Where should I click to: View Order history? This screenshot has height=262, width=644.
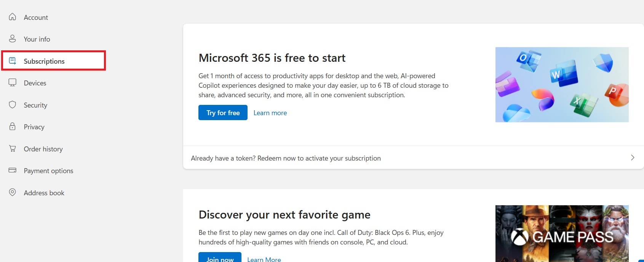[43, 149]
